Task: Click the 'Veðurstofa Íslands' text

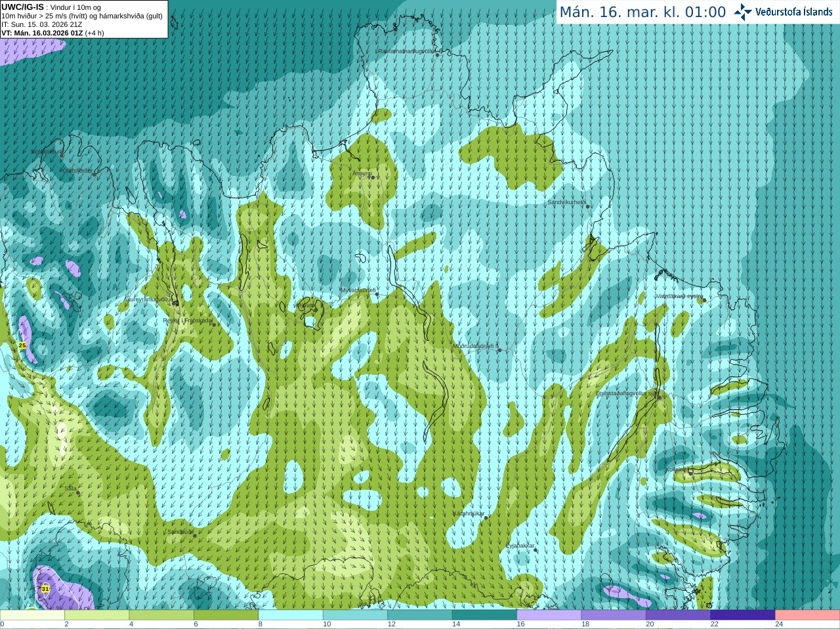Action: pos(794,11)
